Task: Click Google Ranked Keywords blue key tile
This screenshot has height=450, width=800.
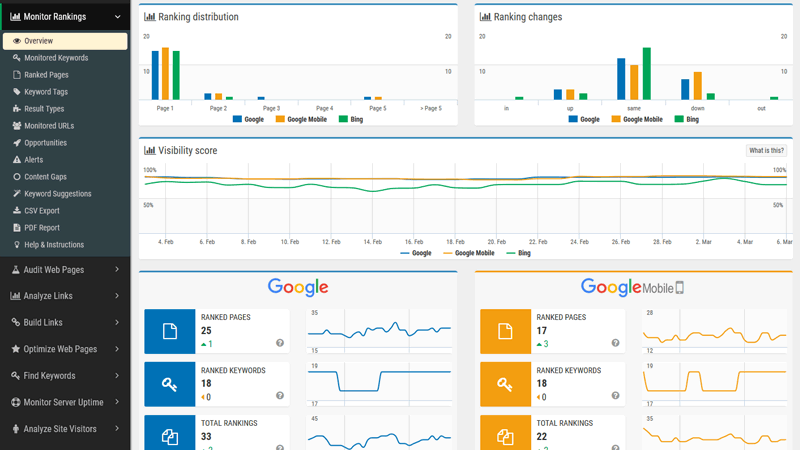Action: pyautogui.click(x=169, y=384)
